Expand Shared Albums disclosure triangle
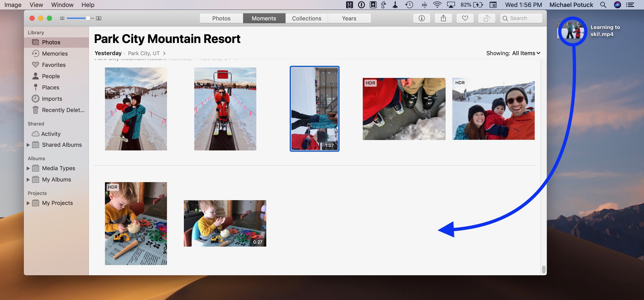Image resolution: width=644 pixels, height=300 pixels. pyautogui.click(x=28, y=145)
